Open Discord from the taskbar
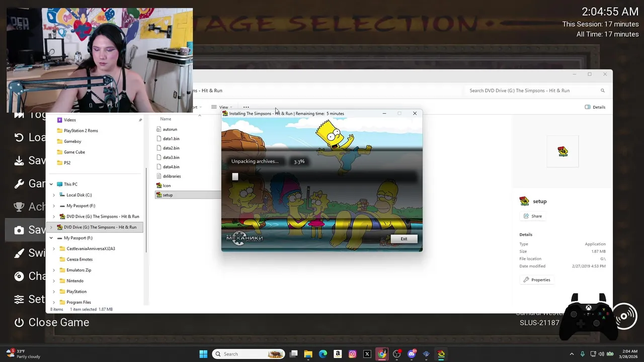Image resolution: width=644 pixels, height=362 pixels. click(x=412, y=354)
